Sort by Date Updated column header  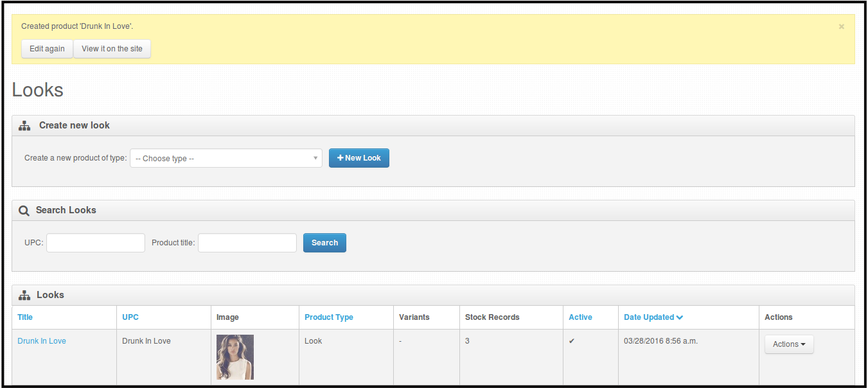click(653, 317)
